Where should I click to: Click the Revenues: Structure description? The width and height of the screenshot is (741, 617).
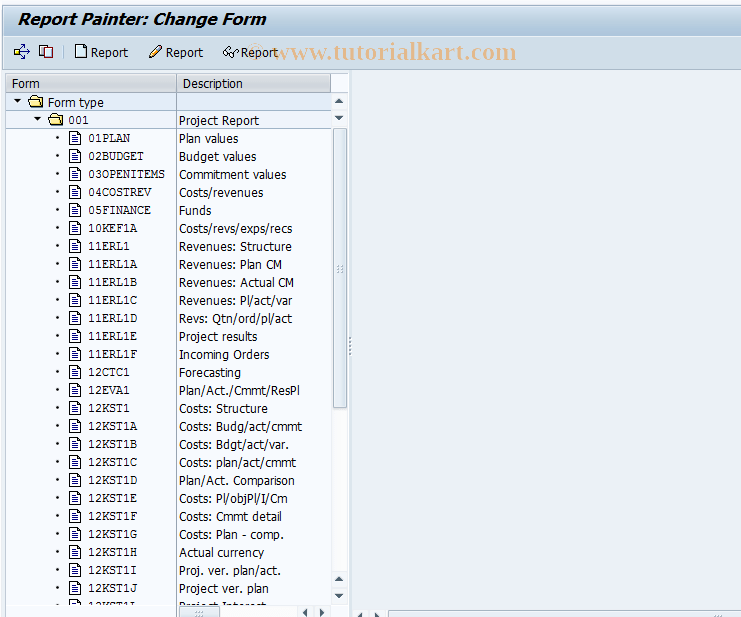tap(235, 247)
